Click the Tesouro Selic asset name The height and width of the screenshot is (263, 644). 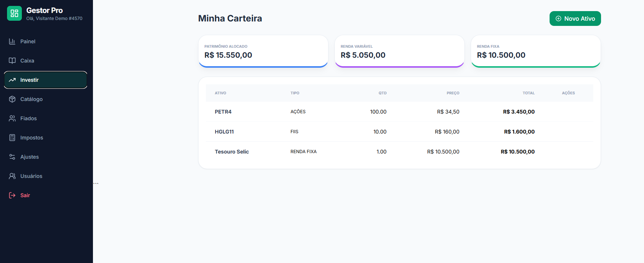(x=232, y=152)
